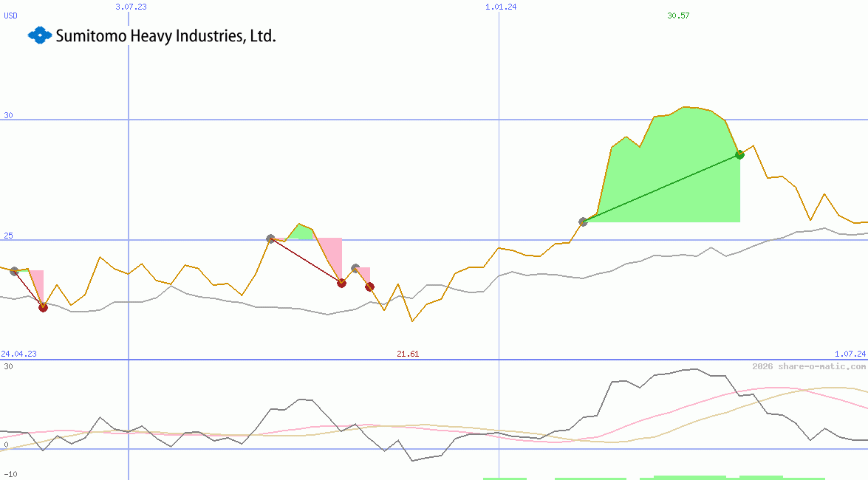868x480 pixels.
Task: Click the USD currency label
Action: pos(10,16)
